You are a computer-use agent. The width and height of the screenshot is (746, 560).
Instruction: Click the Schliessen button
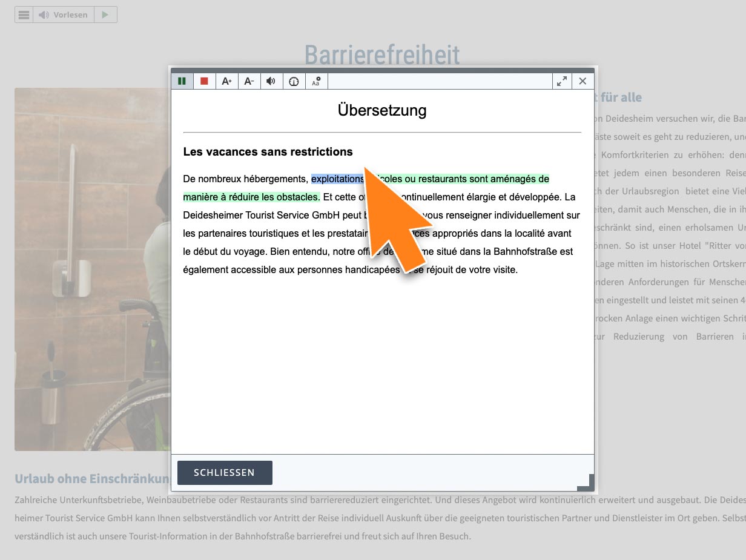[225, 473]
